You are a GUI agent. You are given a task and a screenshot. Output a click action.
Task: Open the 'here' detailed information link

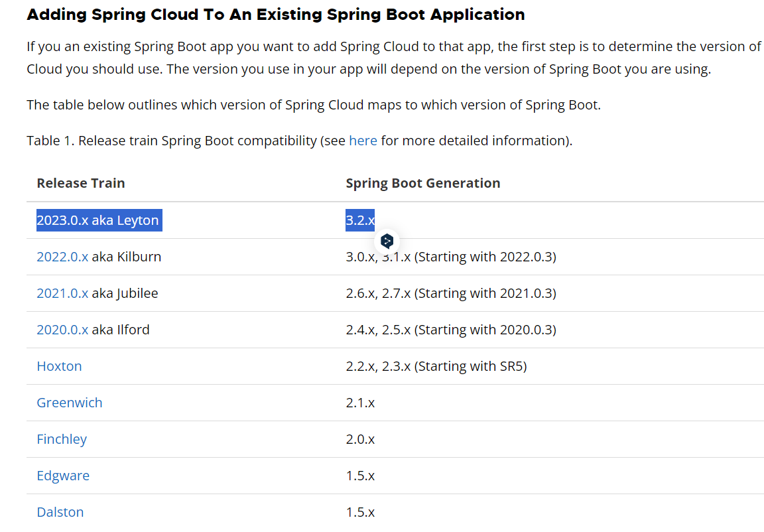point(363,141)
